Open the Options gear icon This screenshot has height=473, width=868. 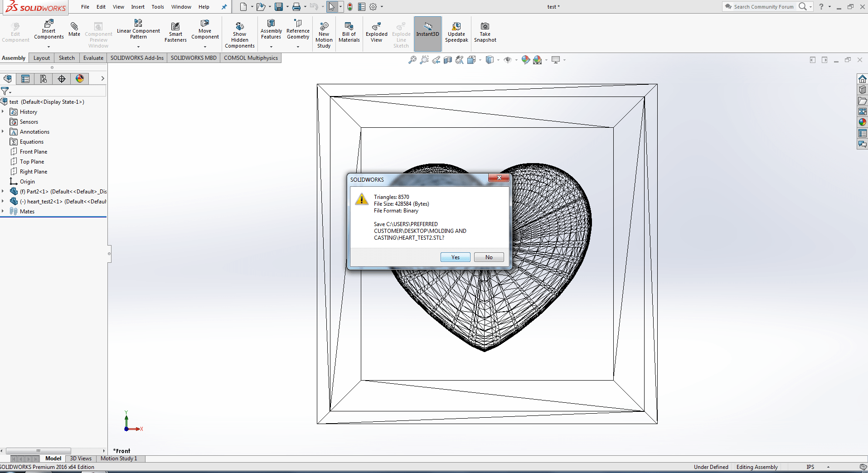[373, 7]
